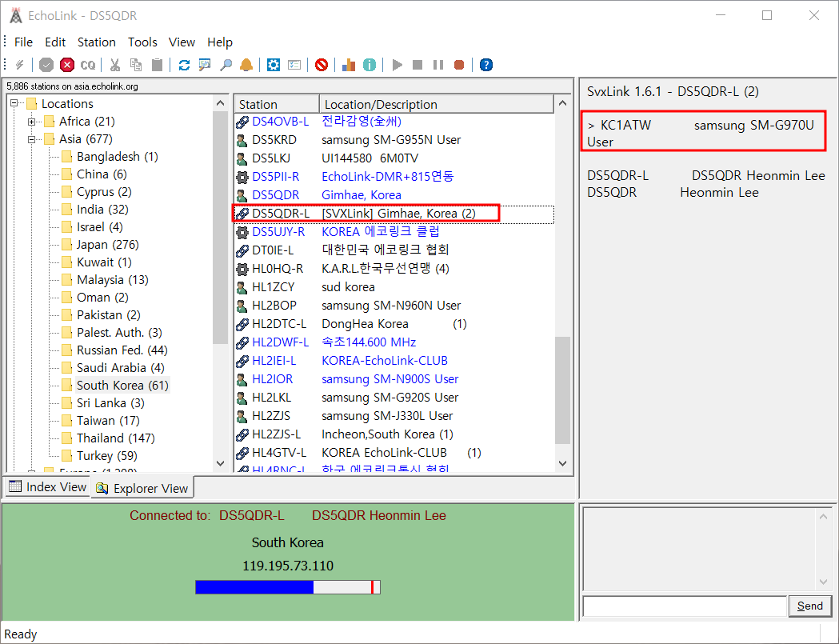Viewport: 839px width, 644px height.
Task: Click the magnifying glass Find icon
Action: coord(226,65)
